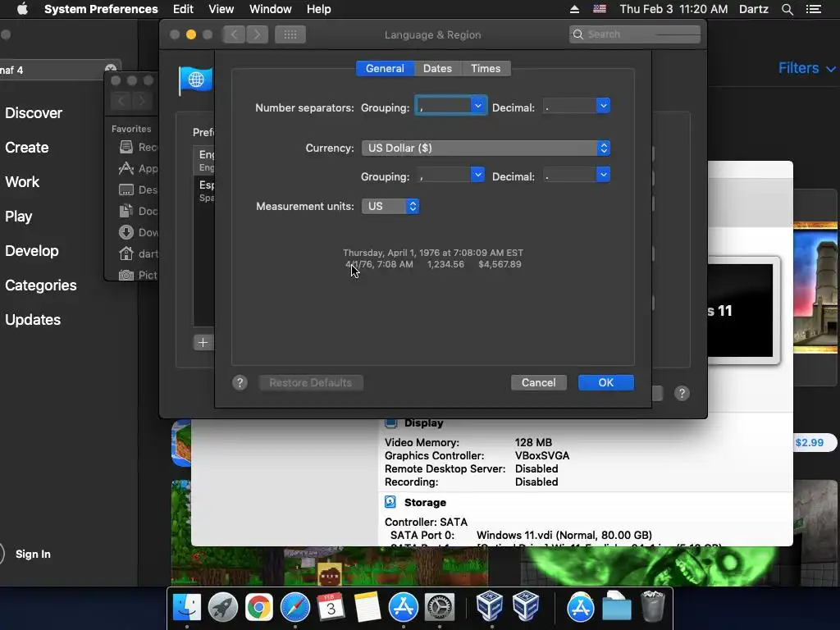The image size is (840, 630).
Task: Open the App Store icon beside Downloads folder
Action: pos(580,608)
